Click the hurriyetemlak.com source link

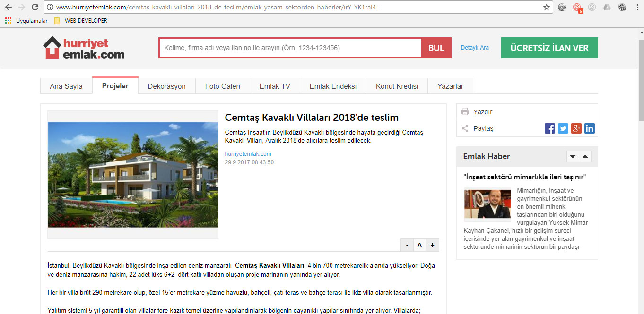(248, 154)
